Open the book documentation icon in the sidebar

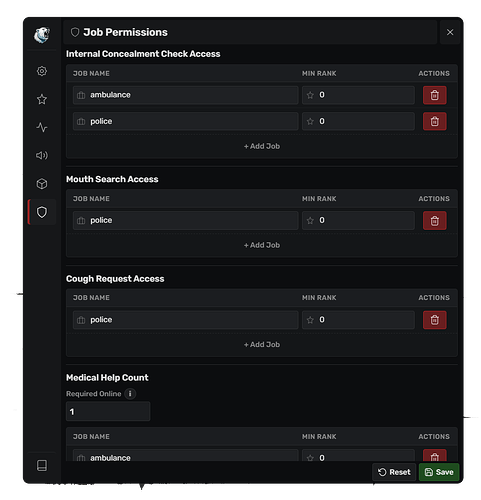pyautogui.click(x=42, y=465)
